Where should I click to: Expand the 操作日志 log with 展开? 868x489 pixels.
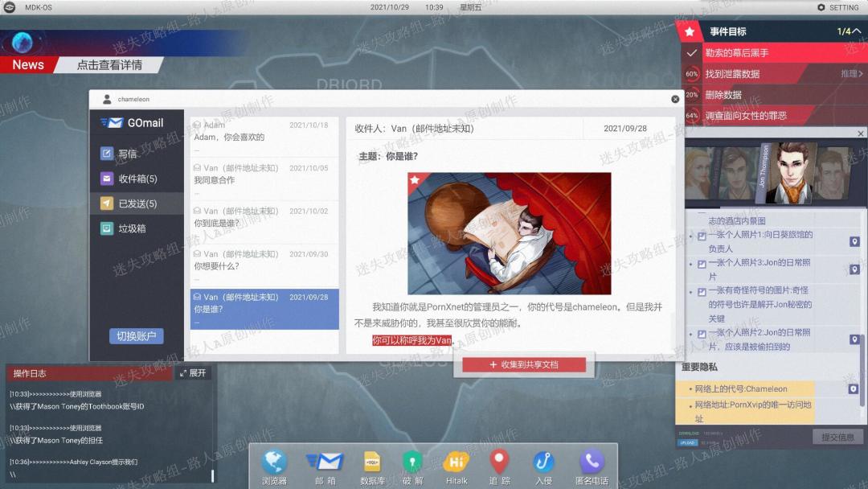point(193,373)
